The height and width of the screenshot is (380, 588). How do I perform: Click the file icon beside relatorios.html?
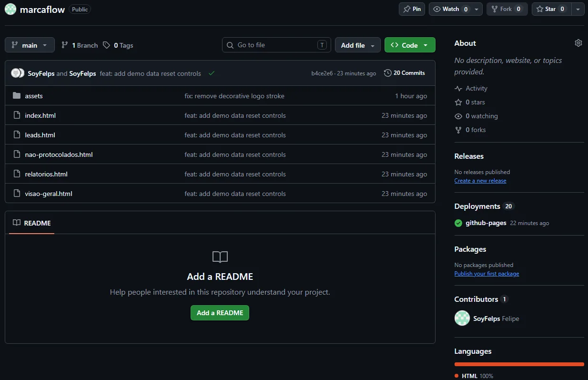[17, 174]
